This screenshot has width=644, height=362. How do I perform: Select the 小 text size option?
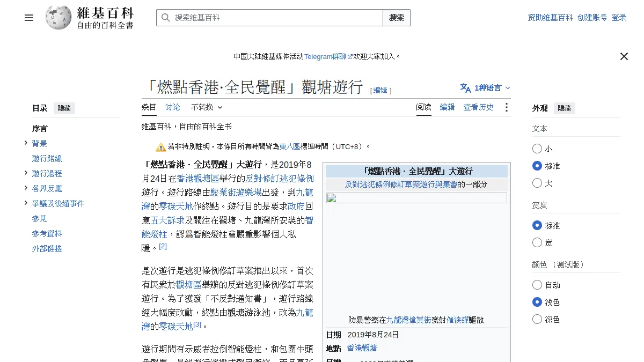tap(537, 149)
